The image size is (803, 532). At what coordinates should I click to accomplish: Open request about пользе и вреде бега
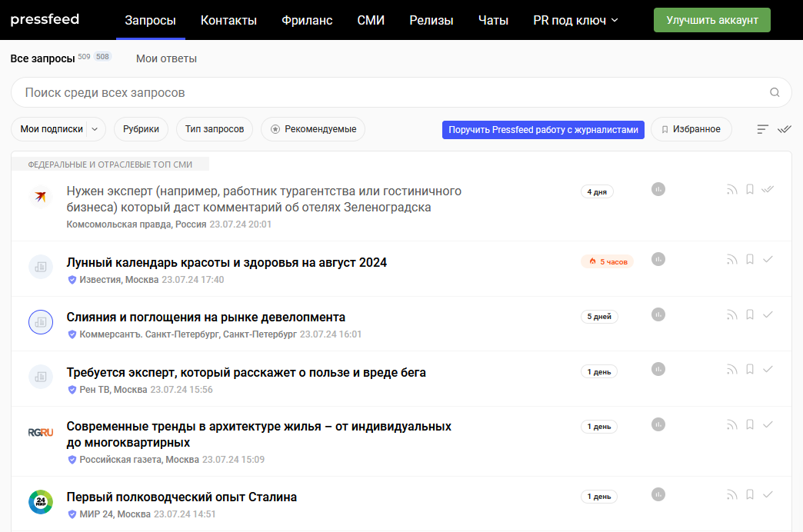pyautogui.click(x=246, y=372)
